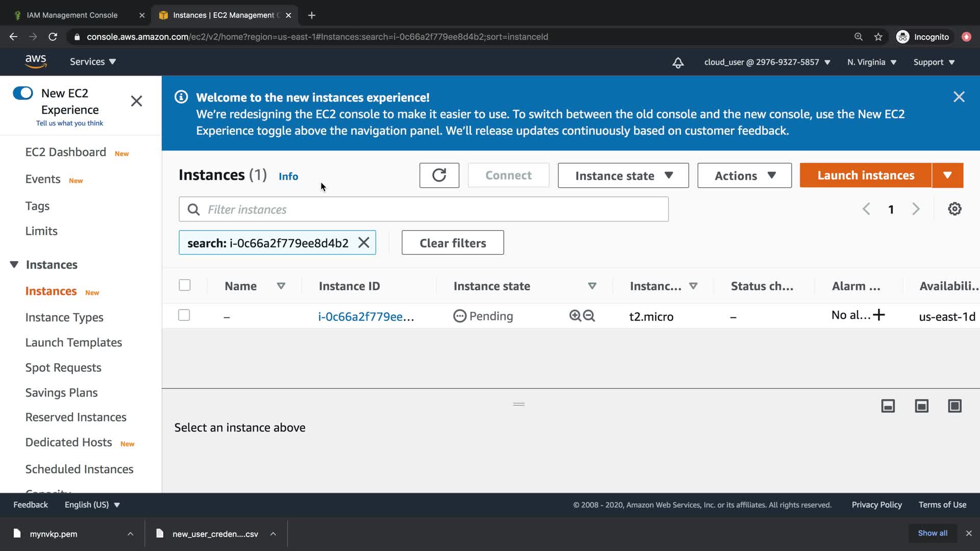Click zoom-in filter icon beside Pending state

coord(575,316)
